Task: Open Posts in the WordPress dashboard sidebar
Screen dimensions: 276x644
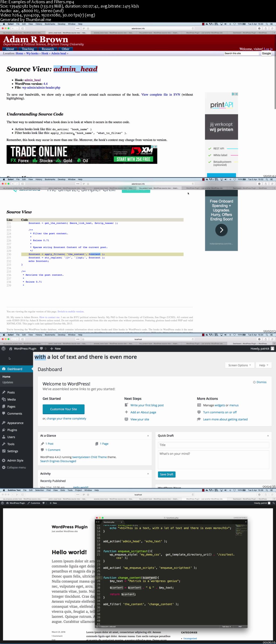Action: pos(11,392)
